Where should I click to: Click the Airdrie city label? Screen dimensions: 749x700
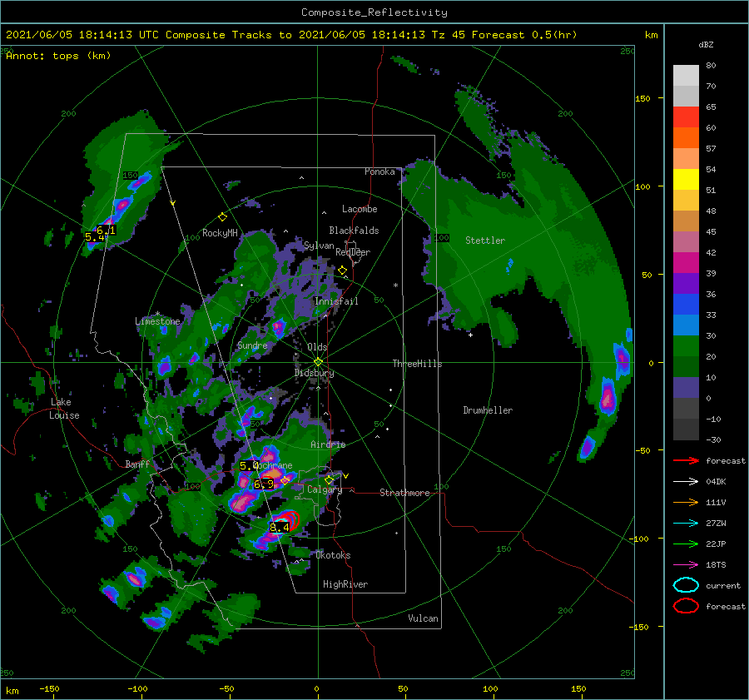pyautogui.click(x=328, y=444)
